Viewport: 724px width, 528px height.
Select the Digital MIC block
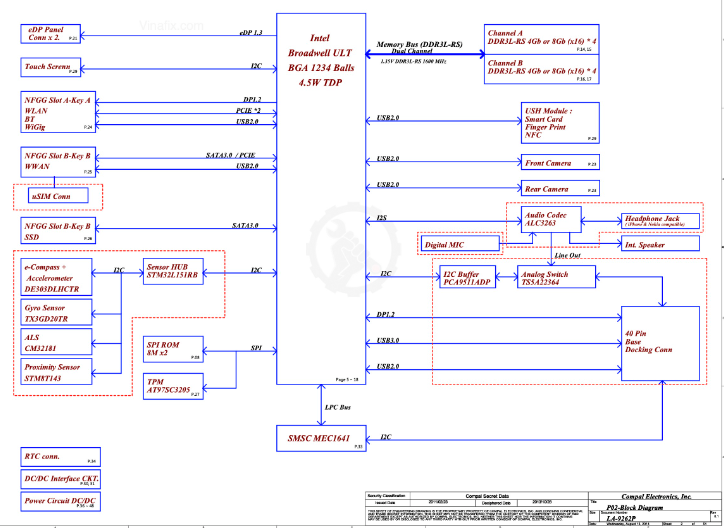(460, 244)
